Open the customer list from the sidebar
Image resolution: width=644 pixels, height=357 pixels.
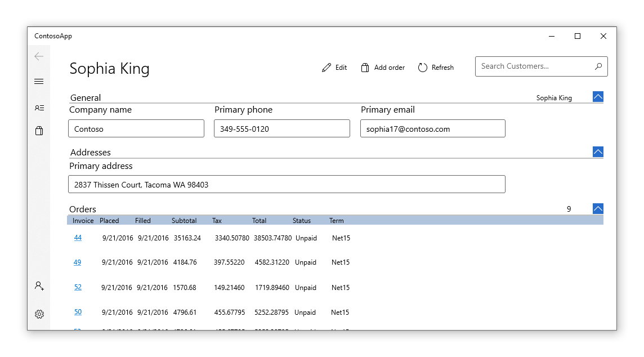point(39,108)
